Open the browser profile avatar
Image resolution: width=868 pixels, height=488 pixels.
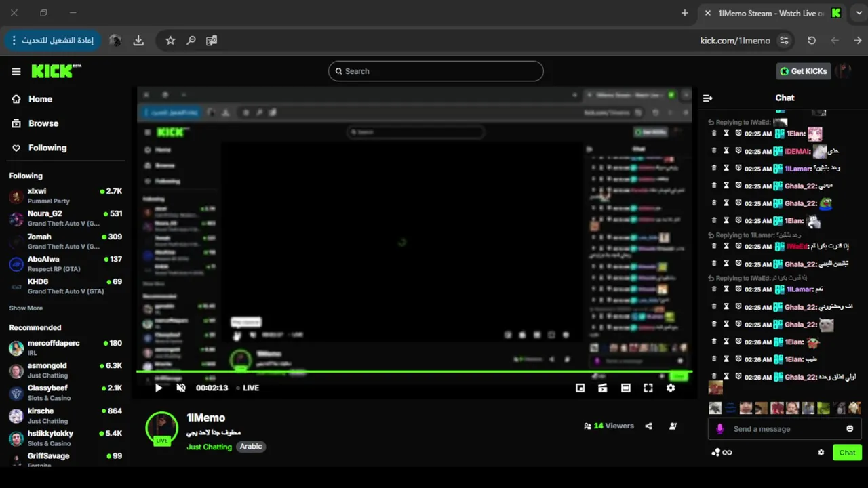click(116, 41)
